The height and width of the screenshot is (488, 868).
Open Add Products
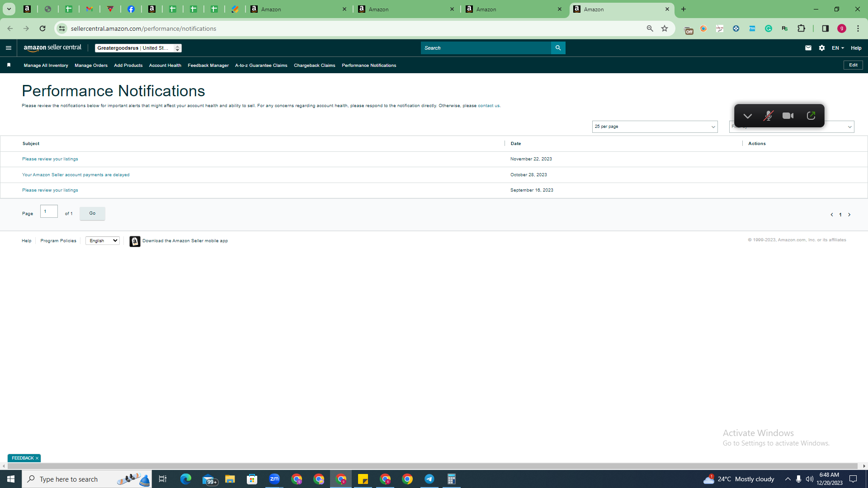[128, 66]
